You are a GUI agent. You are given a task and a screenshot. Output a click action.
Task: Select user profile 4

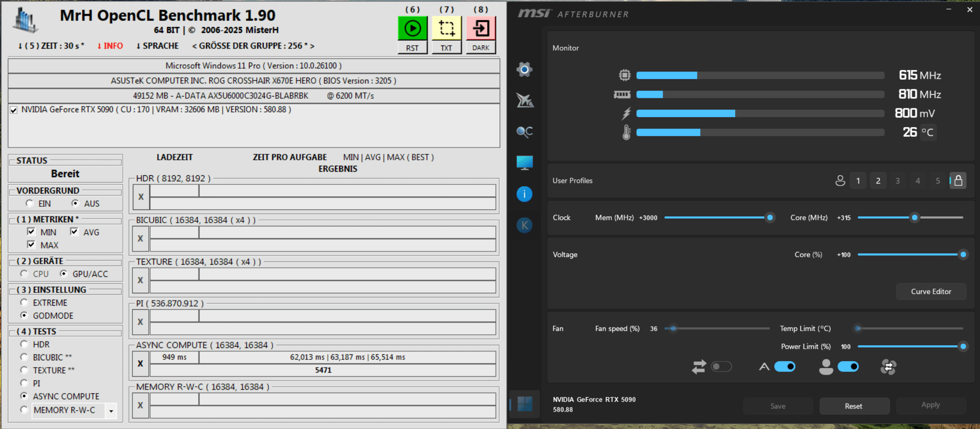[x=918, y=181]
